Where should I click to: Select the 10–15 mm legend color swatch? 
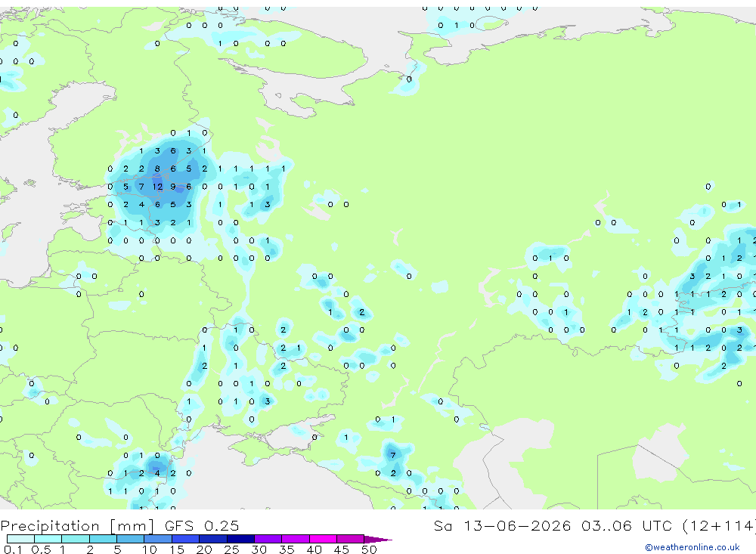[158, 539]
